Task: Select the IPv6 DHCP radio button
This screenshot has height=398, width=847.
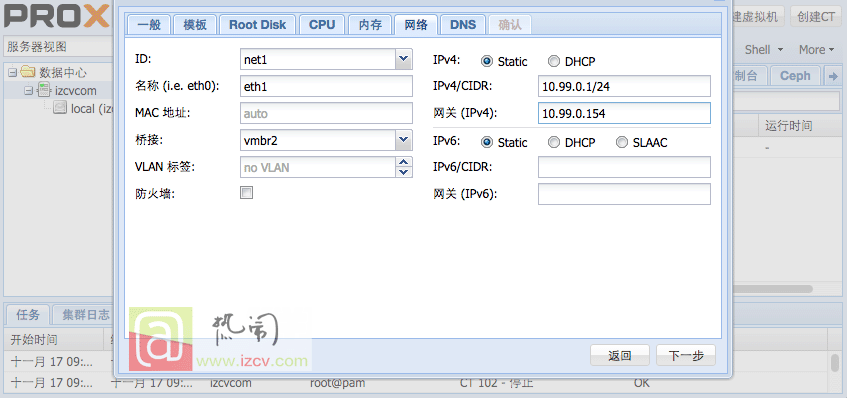Action: tap(554, 143)
